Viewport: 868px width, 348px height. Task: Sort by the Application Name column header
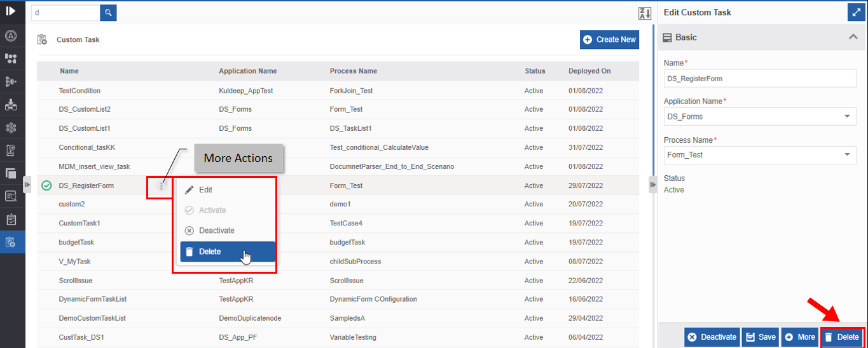(248, 71)
